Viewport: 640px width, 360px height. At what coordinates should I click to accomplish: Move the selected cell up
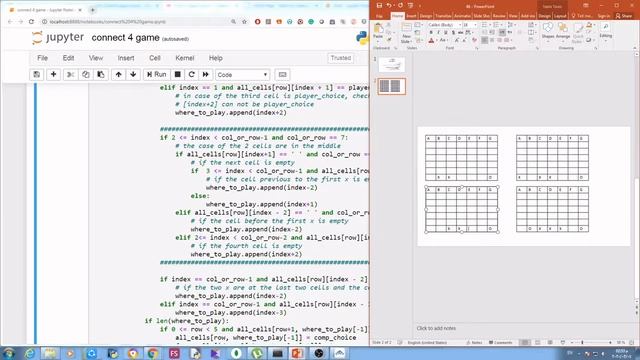pyautogui.click(x=118, y=75)
